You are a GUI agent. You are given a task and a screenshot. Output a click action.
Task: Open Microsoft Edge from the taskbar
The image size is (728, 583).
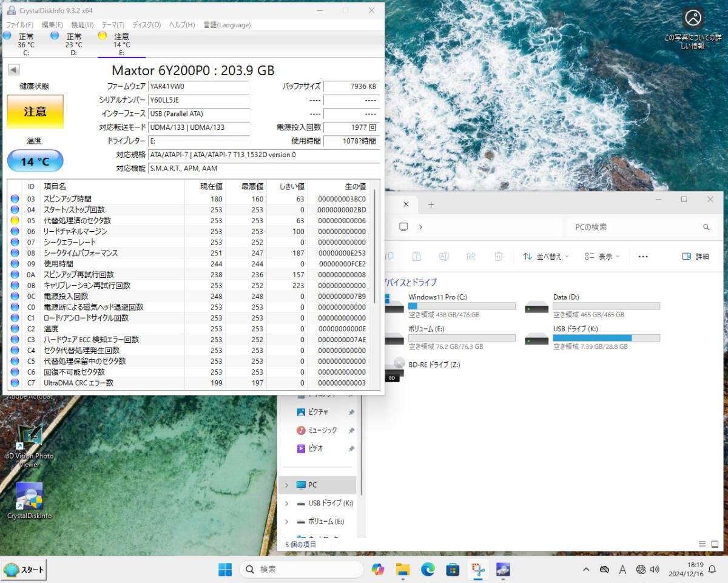pyautogui.click(x=428, y=570)
